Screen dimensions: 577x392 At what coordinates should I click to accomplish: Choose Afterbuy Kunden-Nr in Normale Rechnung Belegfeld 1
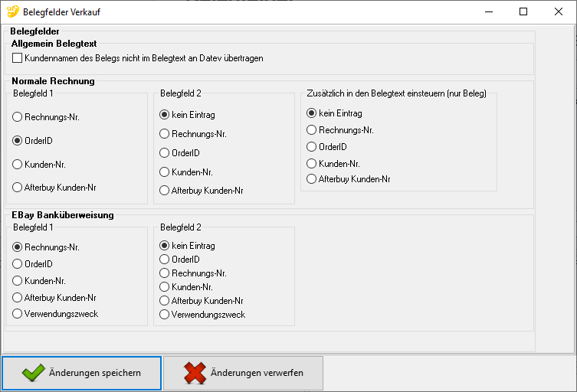18,187
